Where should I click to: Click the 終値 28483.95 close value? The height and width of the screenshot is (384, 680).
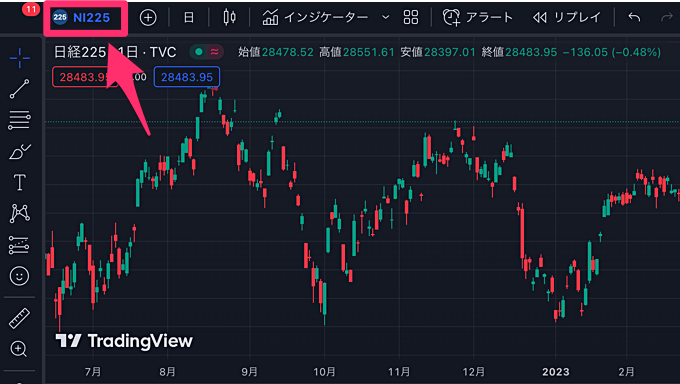519,52
